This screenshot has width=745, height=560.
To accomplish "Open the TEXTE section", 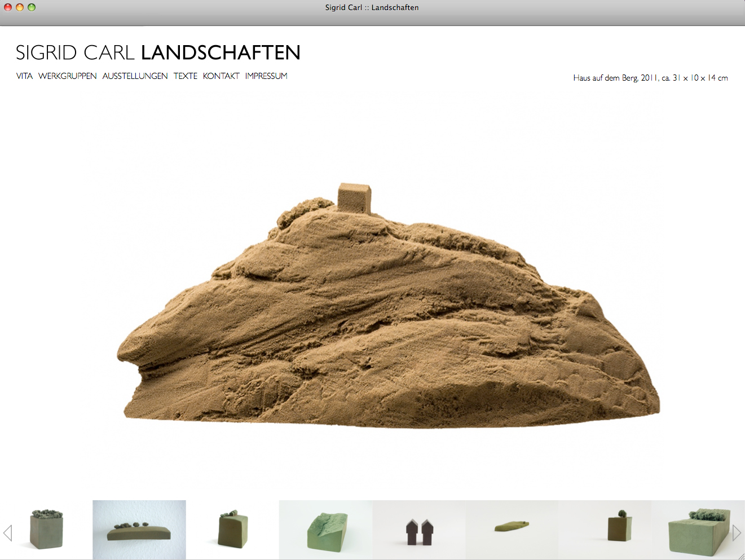I will pyautogui.click(x=185, y=76).
